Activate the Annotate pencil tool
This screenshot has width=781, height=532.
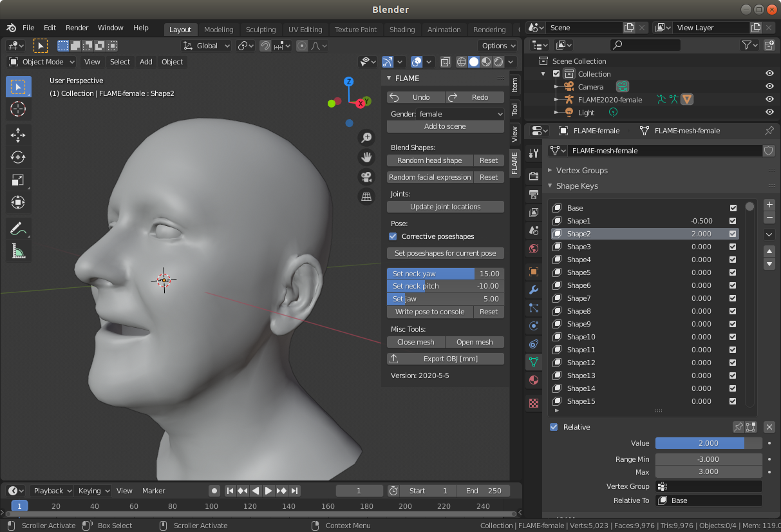pos(18,228)
